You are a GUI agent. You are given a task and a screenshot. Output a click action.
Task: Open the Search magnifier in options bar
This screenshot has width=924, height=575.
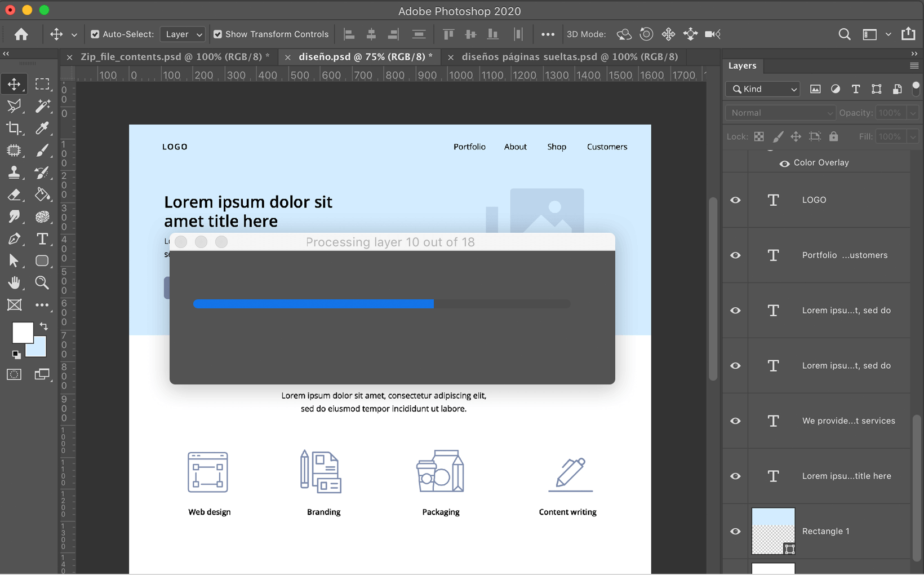click(x=844, y=34)
